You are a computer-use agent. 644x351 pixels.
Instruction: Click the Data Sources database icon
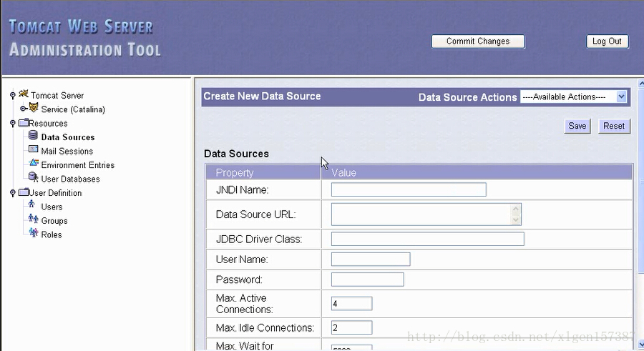pos(33,136)
